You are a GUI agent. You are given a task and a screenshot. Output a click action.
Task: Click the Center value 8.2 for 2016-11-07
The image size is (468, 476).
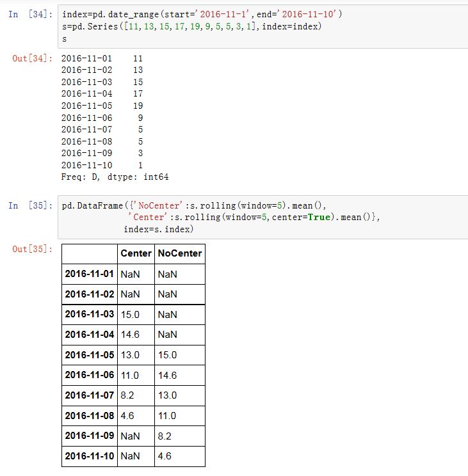click(x=127, y=395)
